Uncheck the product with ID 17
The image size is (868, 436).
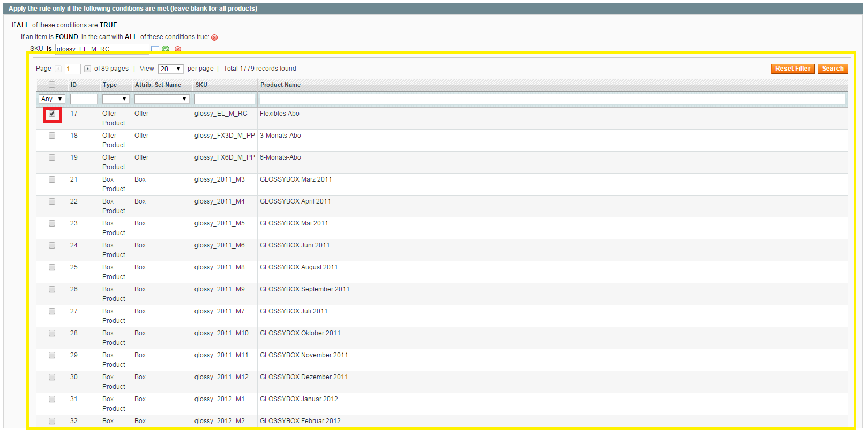click(x=52, y=114)
